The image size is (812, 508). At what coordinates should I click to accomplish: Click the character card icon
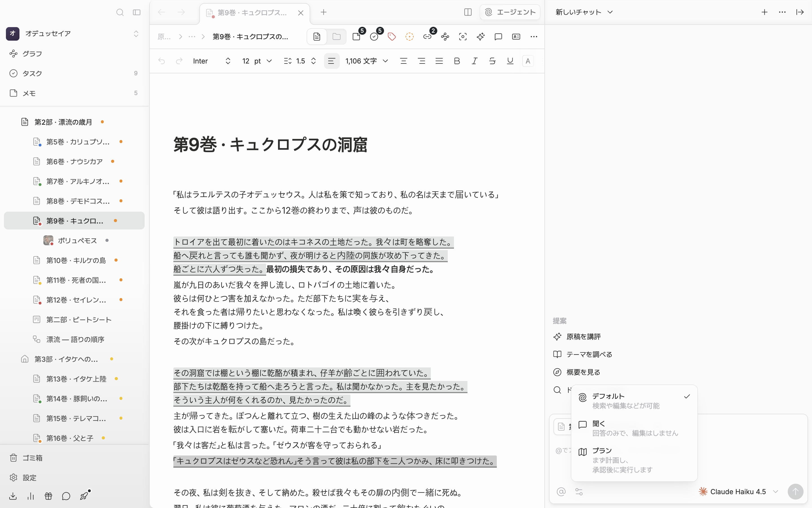pos(516,37)
